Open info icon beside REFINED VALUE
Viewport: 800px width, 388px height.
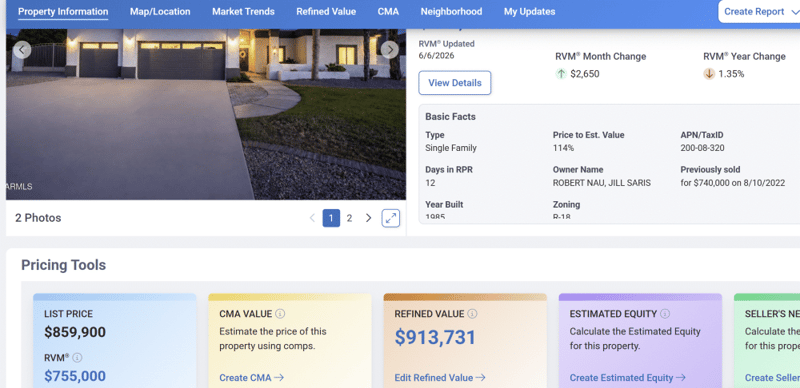(472, 313)
